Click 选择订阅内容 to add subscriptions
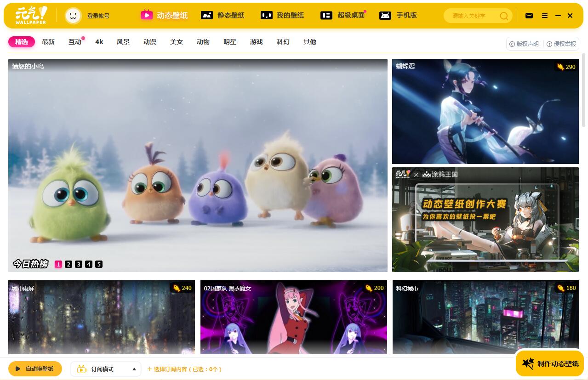The image size is (588, 380). [x=184, y=369]
